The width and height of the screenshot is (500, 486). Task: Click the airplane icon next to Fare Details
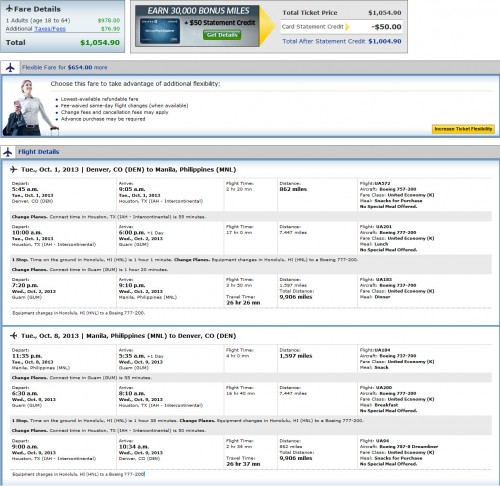tap(9, 8)
